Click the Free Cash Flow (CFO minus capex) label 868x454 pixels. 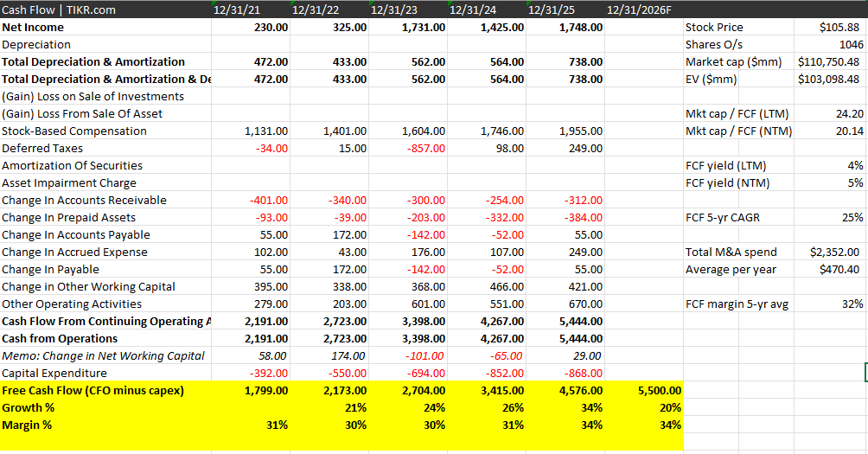[x=93, y=390]
